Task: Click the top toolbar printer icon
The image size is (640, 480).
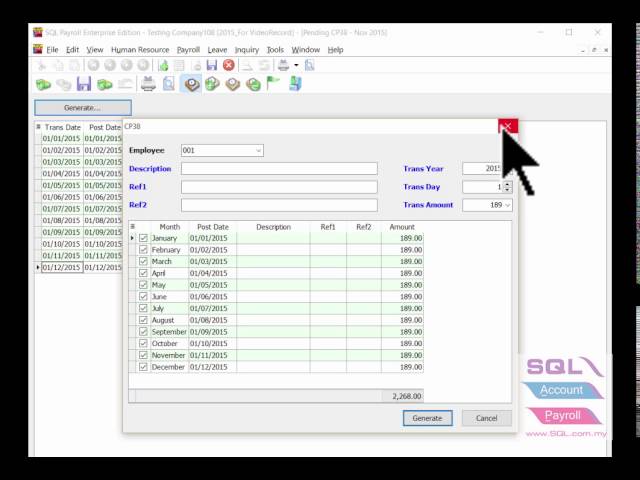Action: (283, 65)
